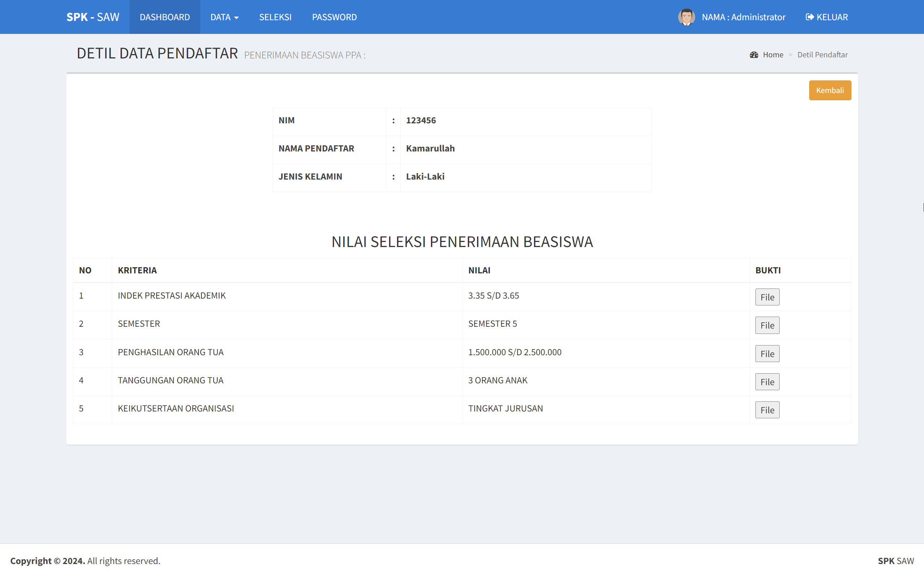Expand the caret next to DATA

(237, 18)
